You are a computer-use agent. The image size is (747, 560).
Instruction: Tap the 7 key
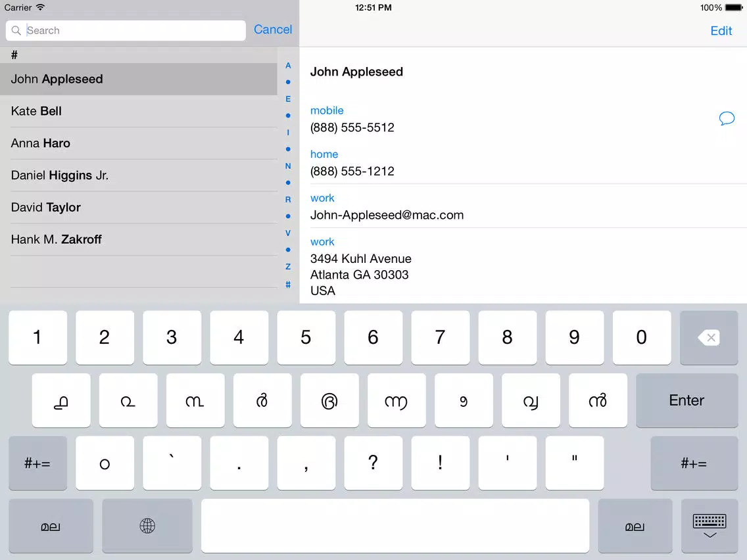pyautogui.click(x=441, y=338)
